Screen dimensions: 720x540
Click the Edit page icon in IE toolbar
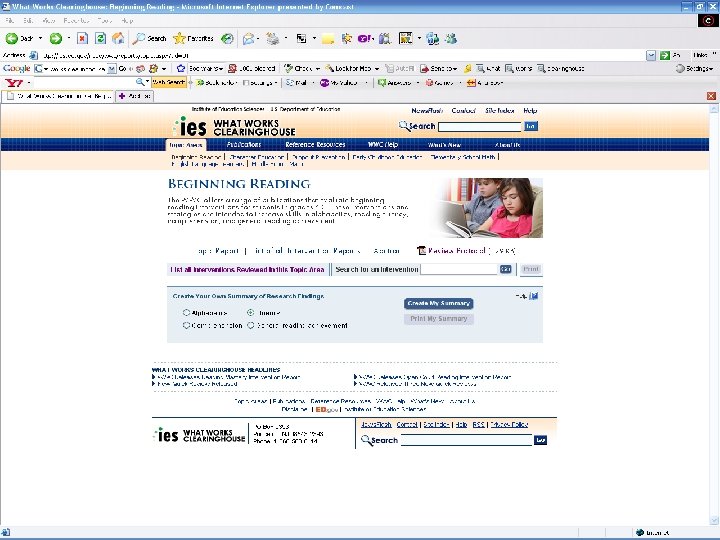coord(301,39)
